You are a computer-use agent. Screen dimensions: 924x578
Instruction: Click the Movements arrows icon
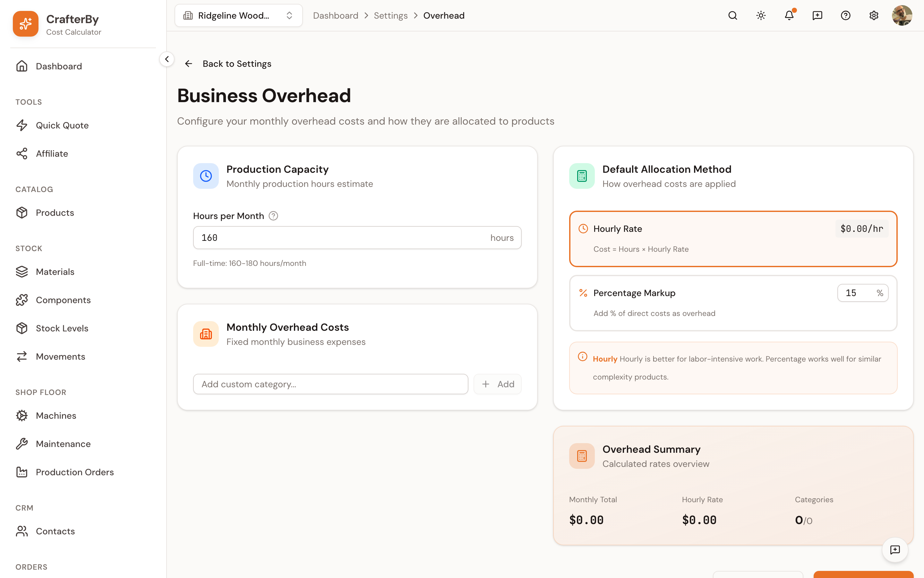tap(22, 357)
